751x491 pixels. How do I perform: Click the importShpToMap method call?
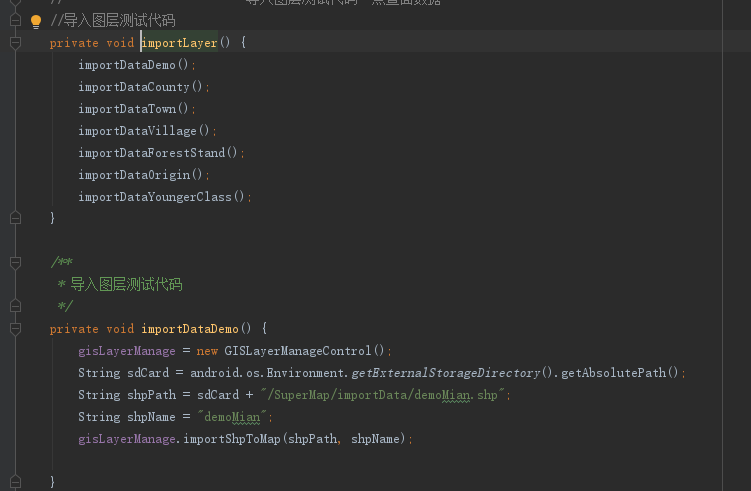click(232, 439)
